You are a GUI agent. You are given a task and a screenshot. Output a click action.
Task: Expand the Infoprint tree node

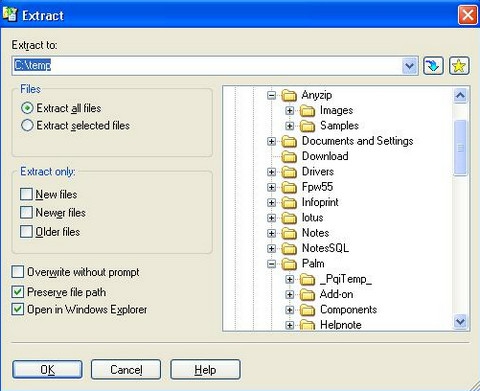[272, 203]
